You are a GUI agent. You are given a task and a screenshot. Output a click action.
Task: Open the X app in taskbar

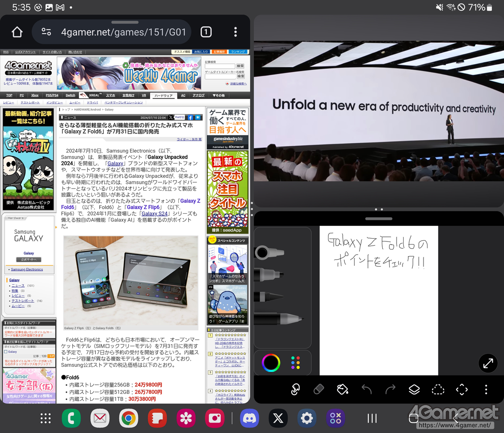[x=278, y=418]
